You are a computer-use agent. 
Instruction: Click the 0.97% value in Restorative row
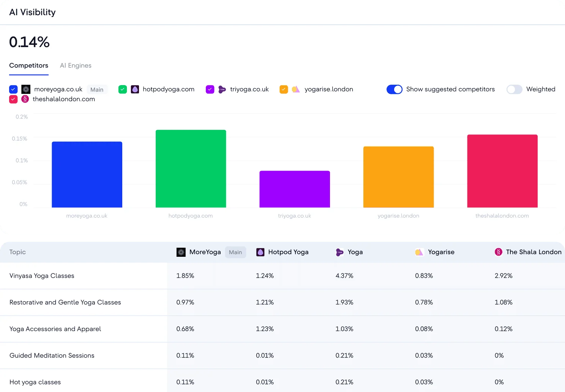[x=185, y=302]
